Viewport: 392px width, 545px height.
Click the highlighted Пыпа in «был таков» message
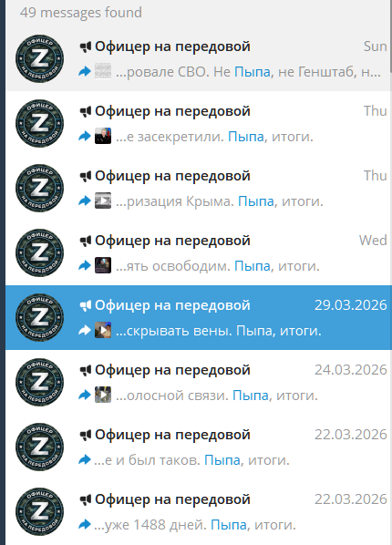click(x=222, y=460)
